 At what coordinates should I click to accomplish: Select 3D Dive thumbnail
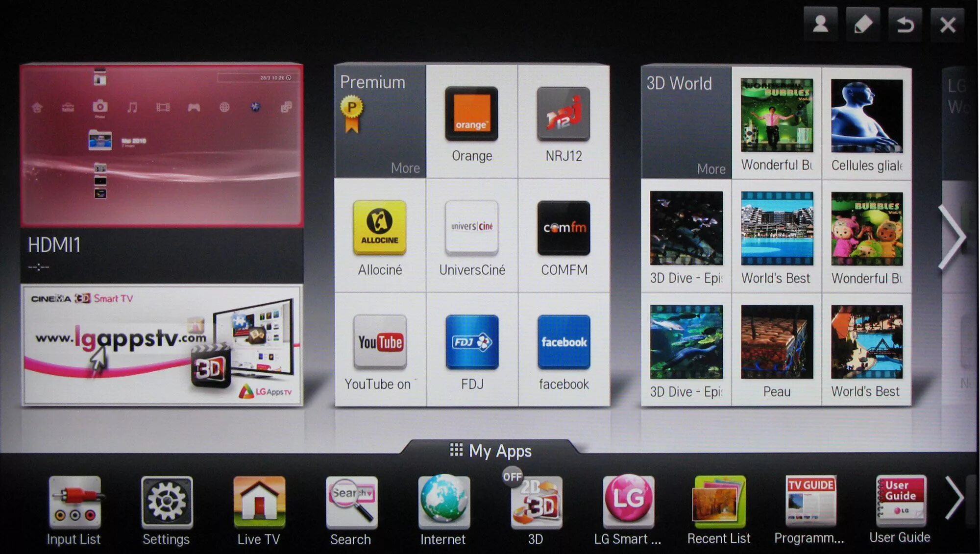tap(686, 226)
